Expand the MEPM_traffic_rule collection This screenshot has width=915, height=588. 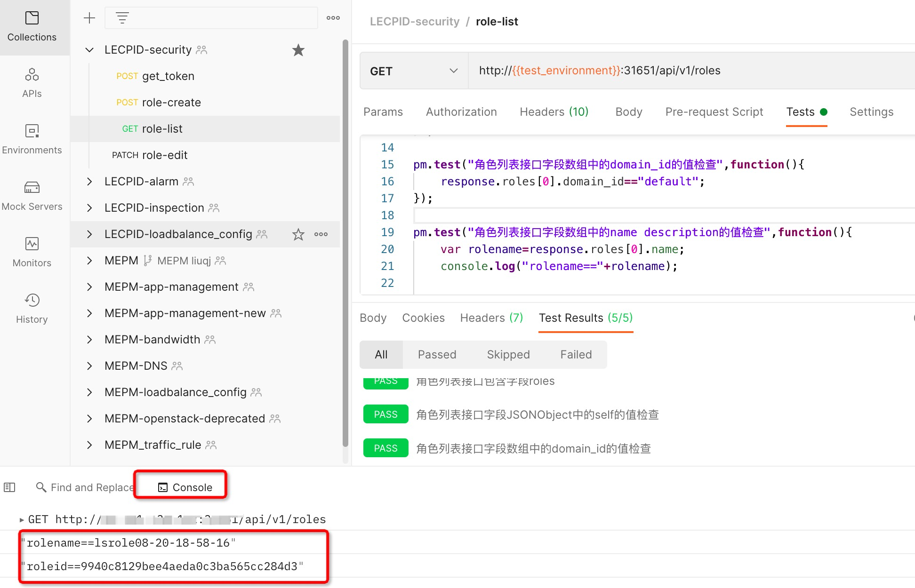89,445
